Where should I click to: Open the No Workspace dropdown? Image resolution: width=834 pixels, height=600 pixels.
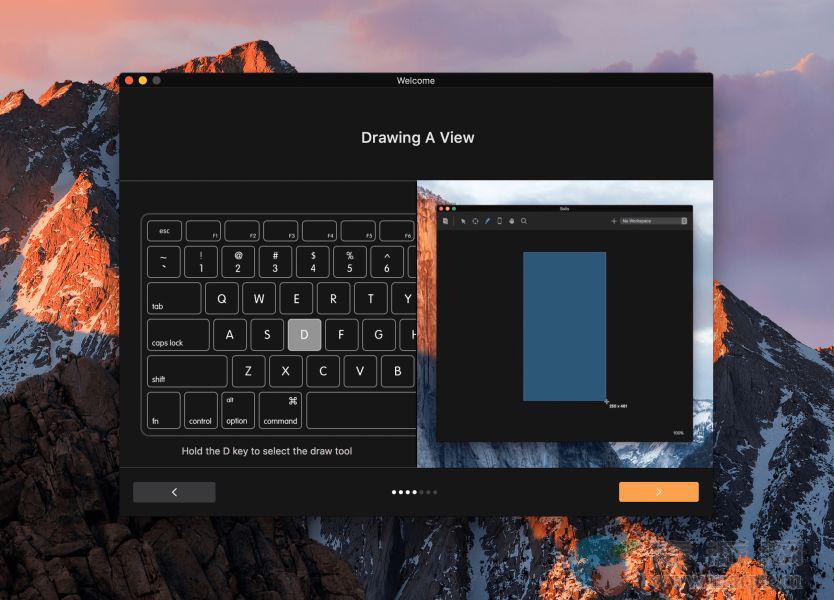point(648,221)
